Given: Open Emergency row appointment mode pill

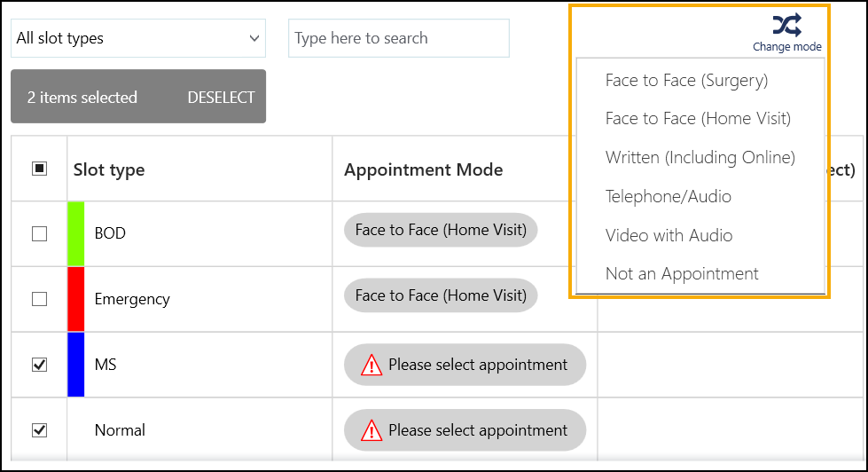Looking at the screenshot, I should click(441, 295).
